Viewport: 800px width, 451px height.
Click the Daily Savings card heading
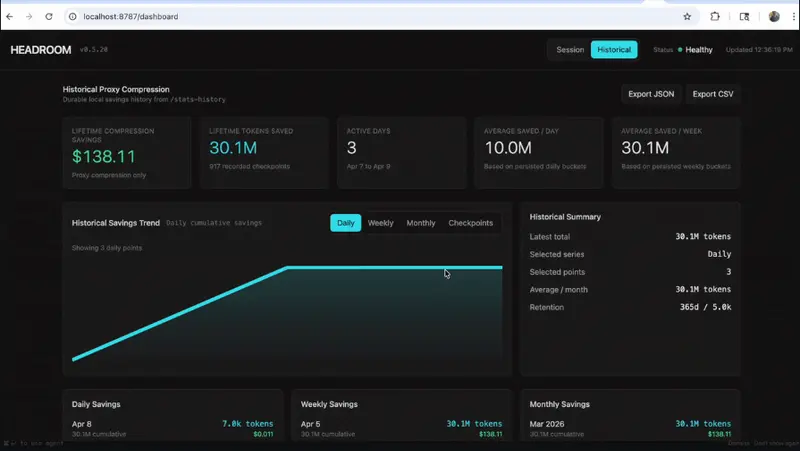click(x=96, y=404)
